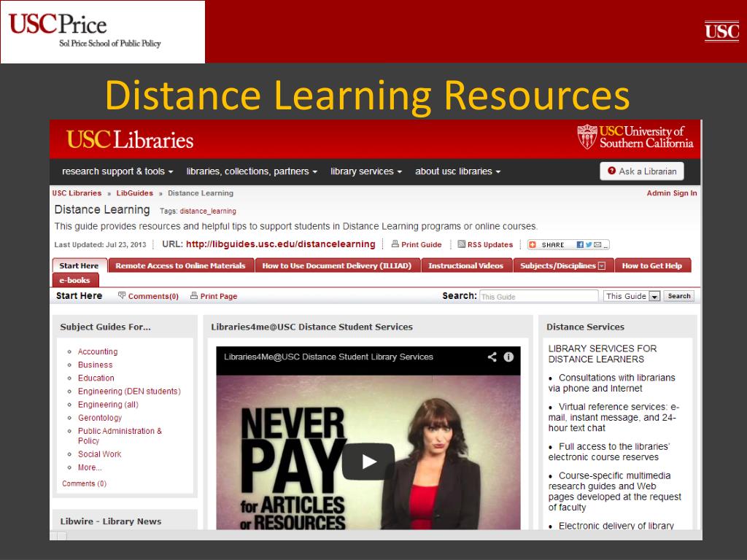This screenshot has height=560, width=747.
Task: Click the Libwire - Library News heading
Action: 111,521
